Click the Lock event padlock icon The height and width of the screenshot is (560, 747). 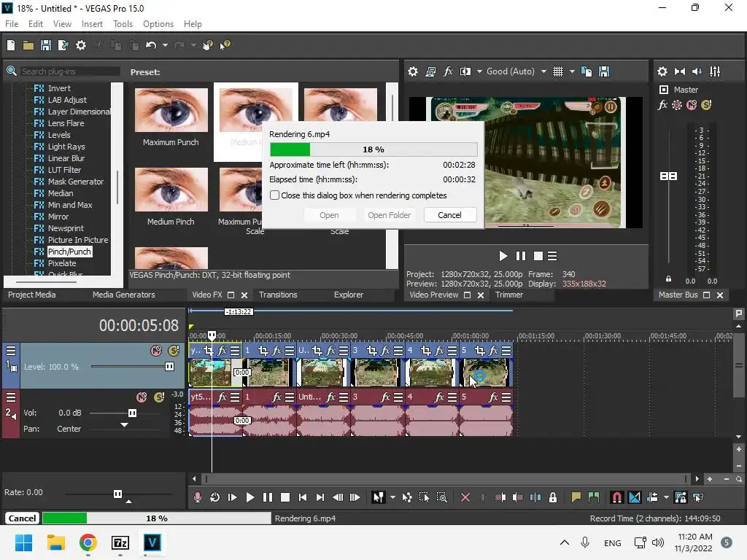click(x=553, y=497)
